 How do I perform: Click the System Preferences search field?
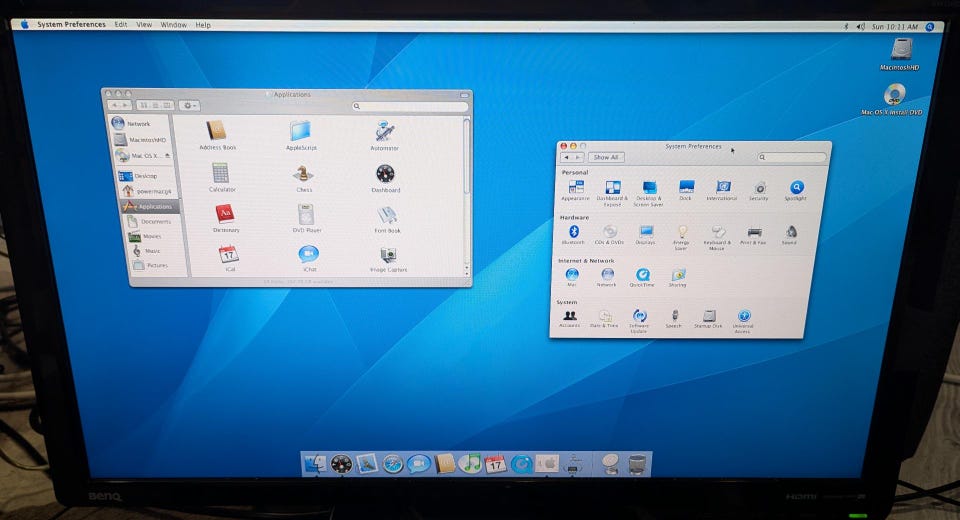pyautogui.click(x=792, y=157)
